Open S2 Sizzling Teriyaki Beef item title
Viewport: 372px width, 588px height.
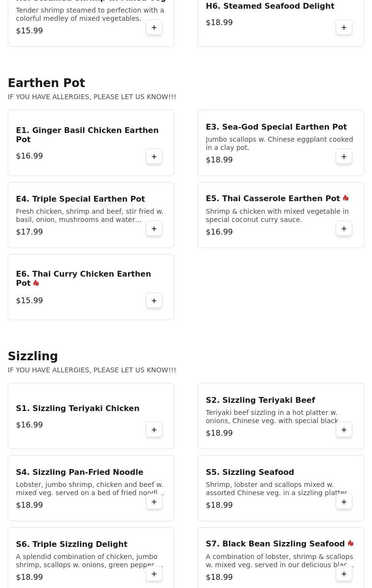pos(260,400)
